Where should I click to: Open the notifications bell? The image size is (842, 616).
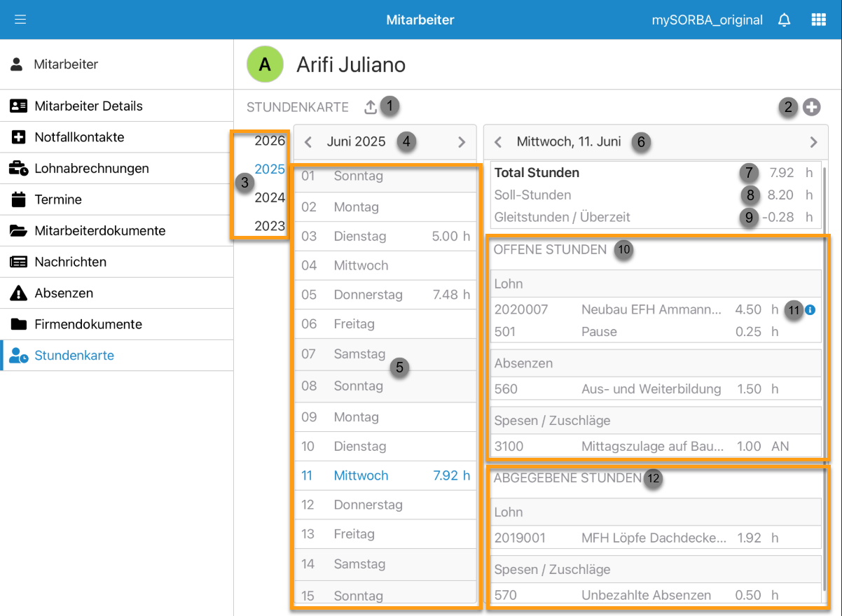pyautogui.click(x=785, y=20)
